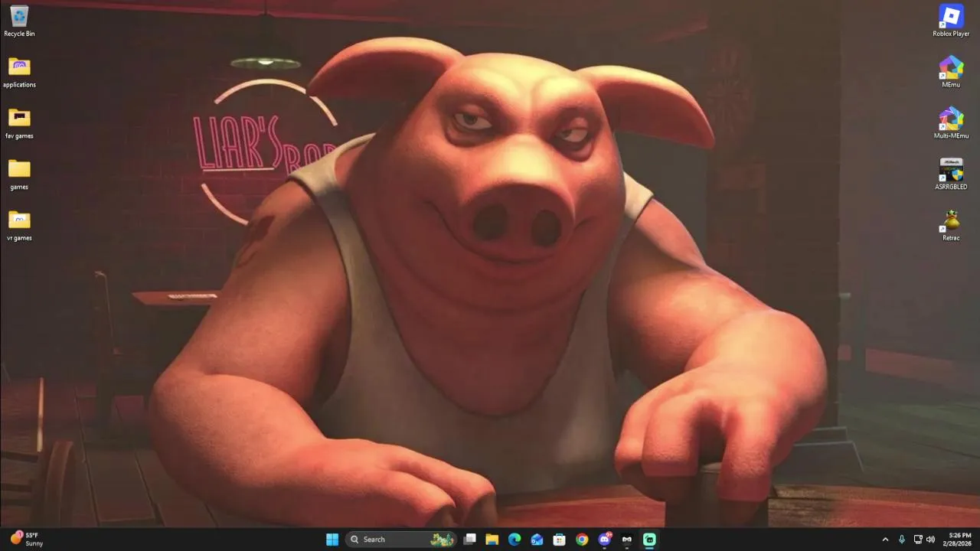Open Microsoft Store from the taskbar
The image size is (980, 551).
pyautogui.click(x=560, y=540)
